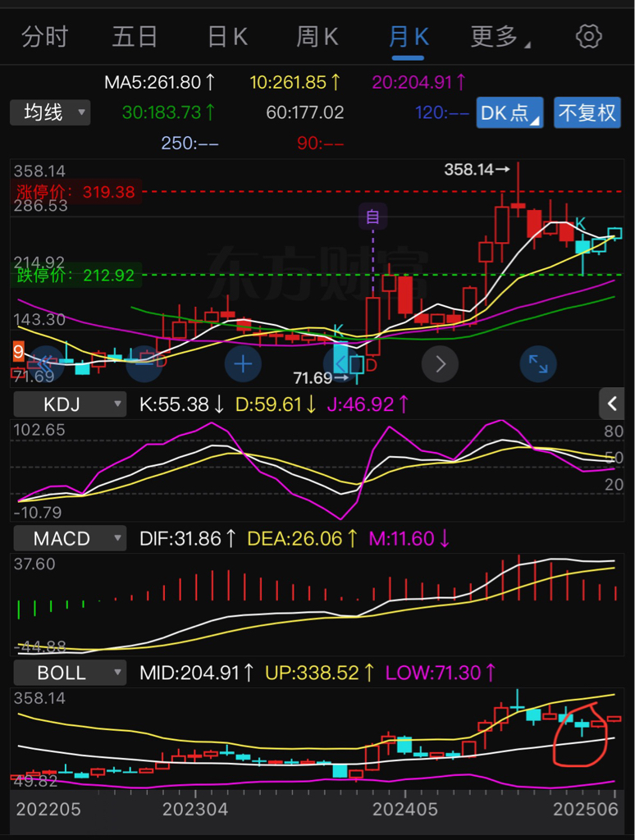Tap the red 90:-- average label
This screenshot has height=840, width=635.
(x=321, y=143)
